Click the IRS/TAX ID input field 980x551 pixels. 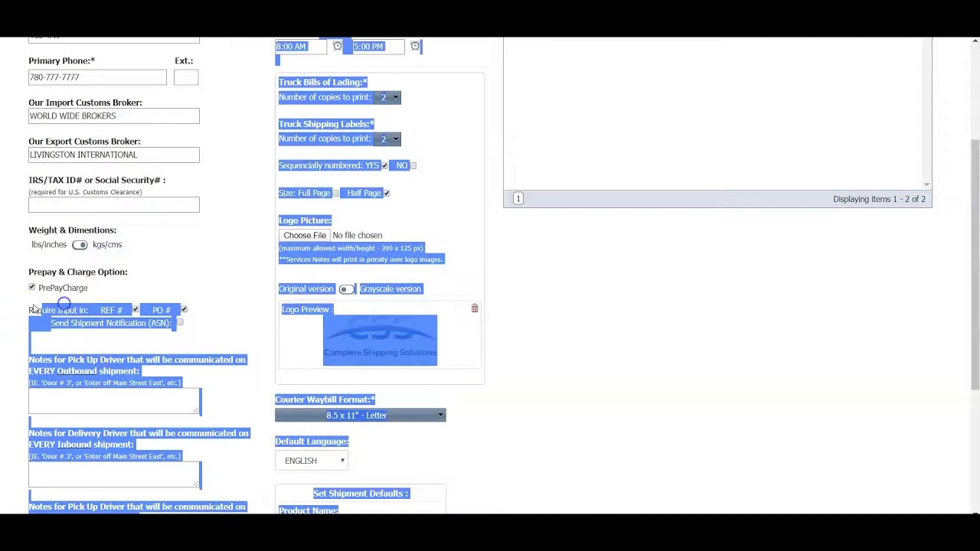[114, 205]
